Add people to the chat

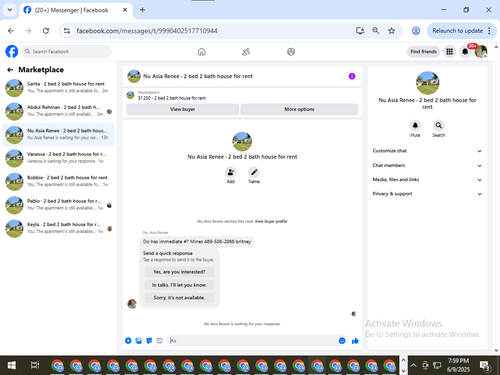pos(231,172)
